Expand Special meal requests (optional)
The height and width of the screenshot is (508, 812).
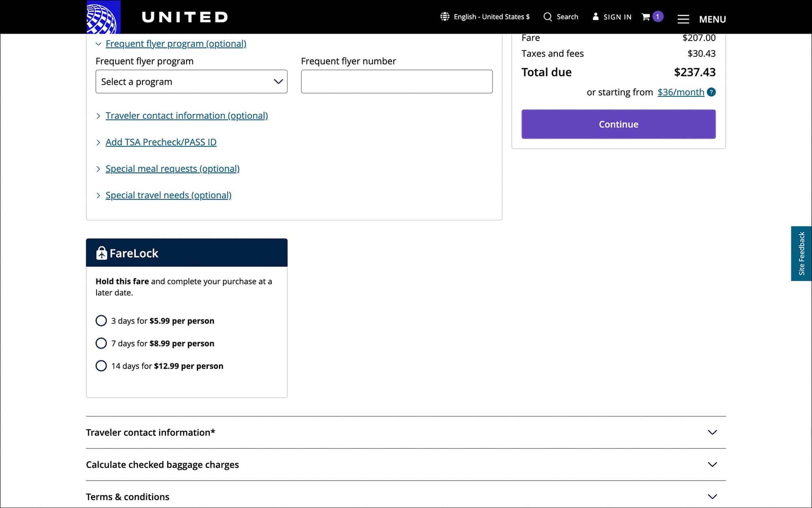pos(173,168)
